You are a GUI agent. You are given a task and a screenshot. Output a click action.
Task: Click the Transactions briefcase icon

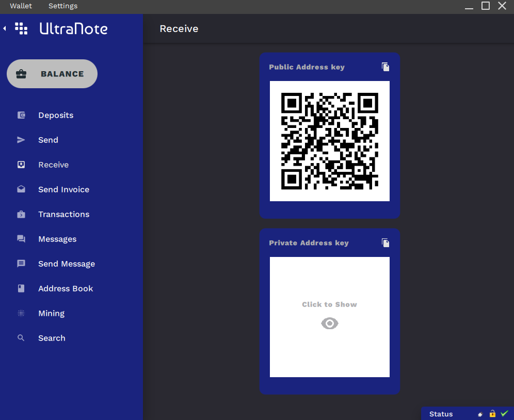coord(21,214)
